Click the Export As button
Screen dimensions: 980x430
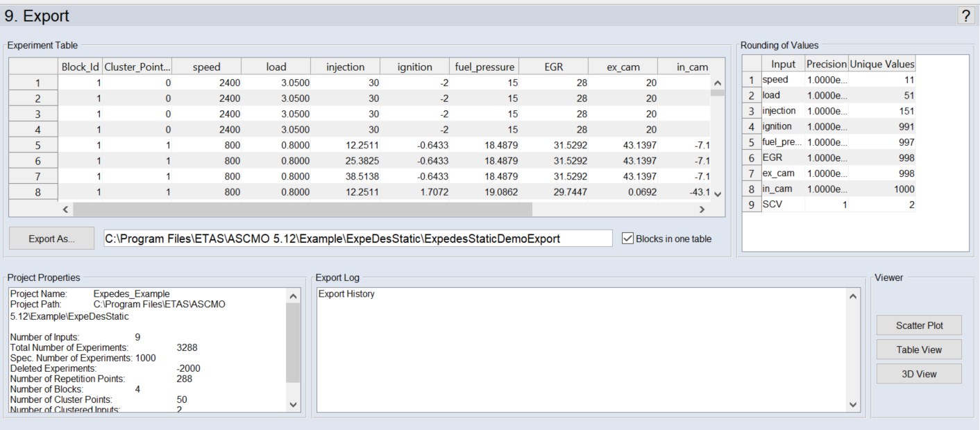pyautogui.click(x=52, y=239)
